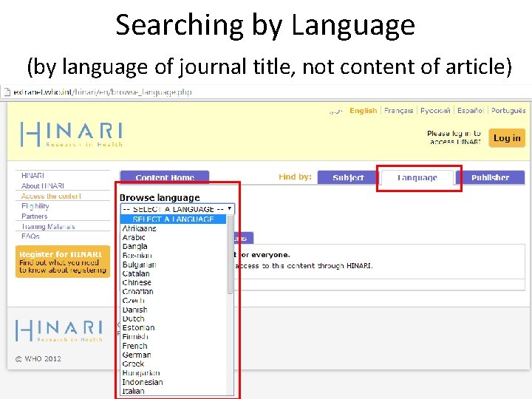
Task: Select Dutch in the list
Action: (133, 318)
